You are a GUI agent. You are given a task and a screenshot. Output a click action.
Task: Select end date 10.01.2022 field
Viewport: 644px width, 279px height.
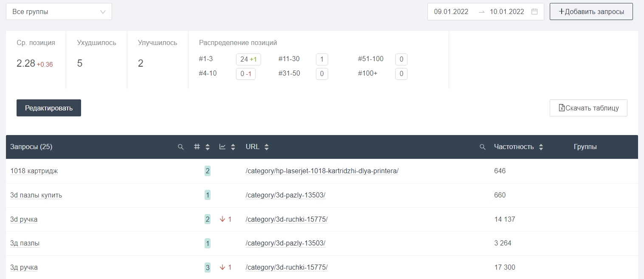pyautogui.click(x=507, y=12)
